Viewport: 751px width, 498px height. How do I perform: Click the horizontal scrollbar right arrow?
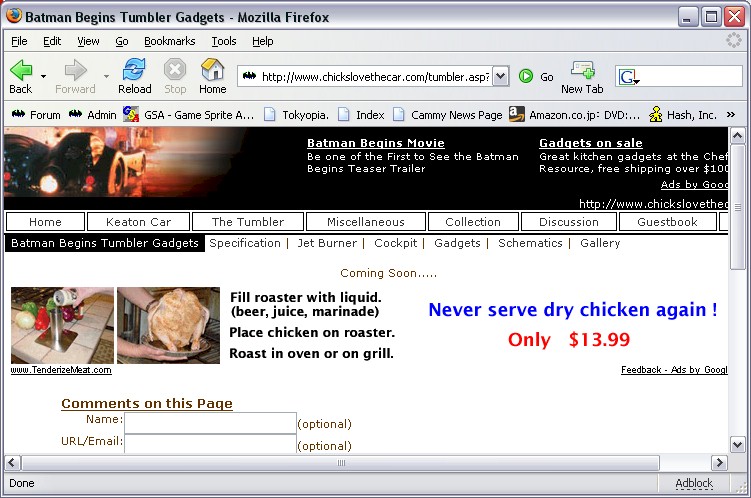(x=719, y=463)
